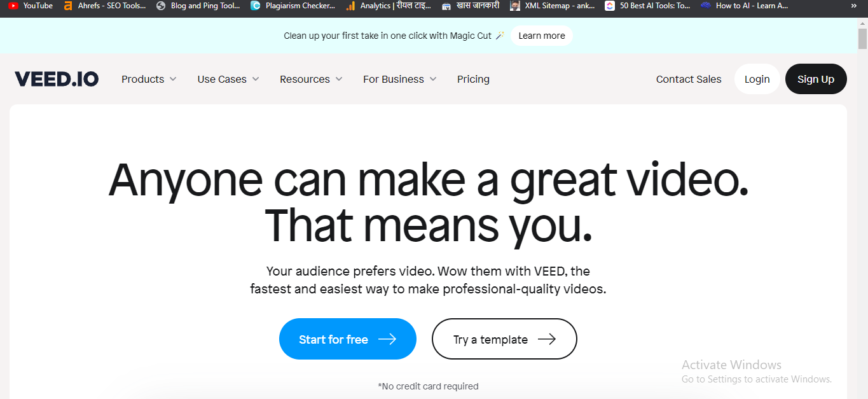Click the Login button
The width and height of the screenshot is (868, 399).
(757, 79)
